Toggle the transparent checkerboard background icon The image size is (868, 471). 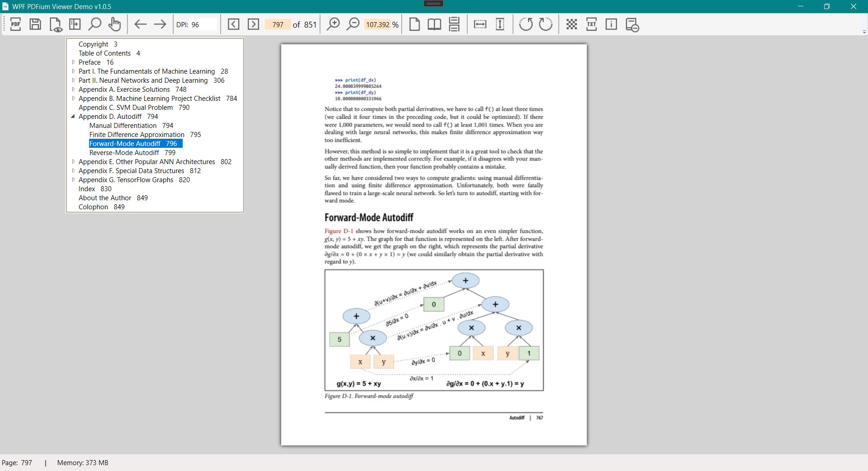click(x=572, y=24)
